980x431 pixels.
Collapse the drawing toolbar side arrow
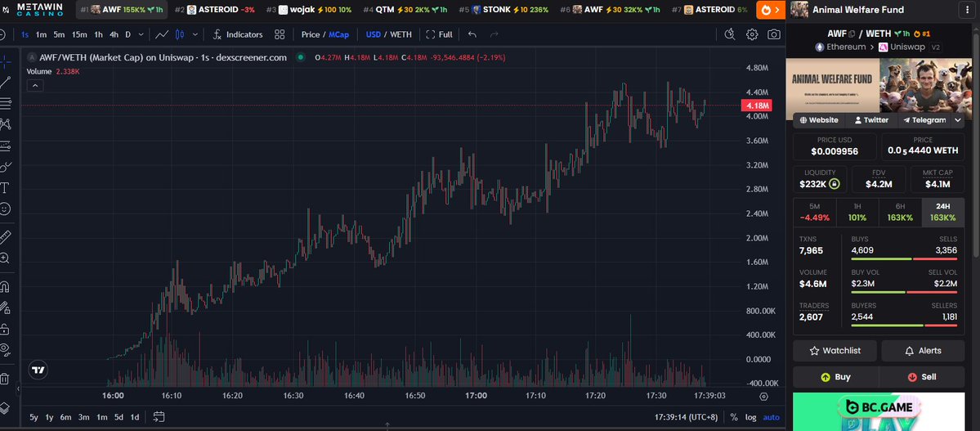17,389
